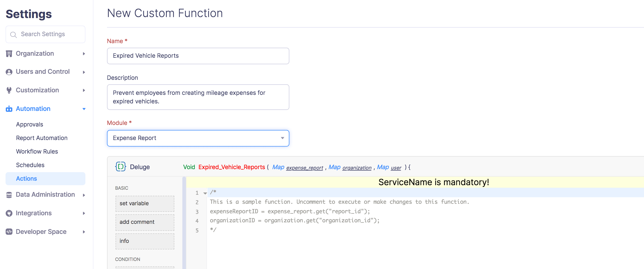Click the set variable button
The image size is (644, 269).
(145, 204)
